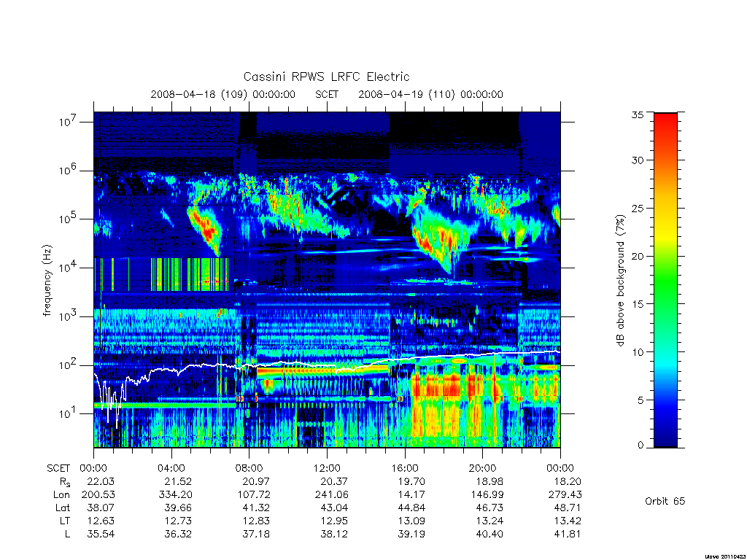Image resolution: width=747 pixels, height=560 pixels.
Task: Click the L value 41.81
Action: 568,534
